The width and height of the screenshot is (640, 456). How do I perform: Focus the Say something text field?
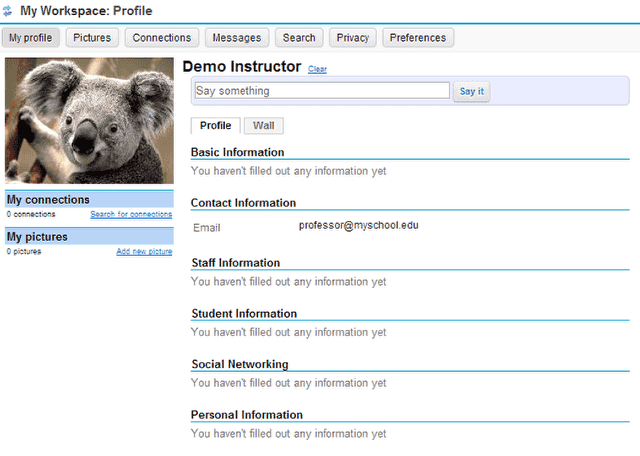tap(322, 91)
